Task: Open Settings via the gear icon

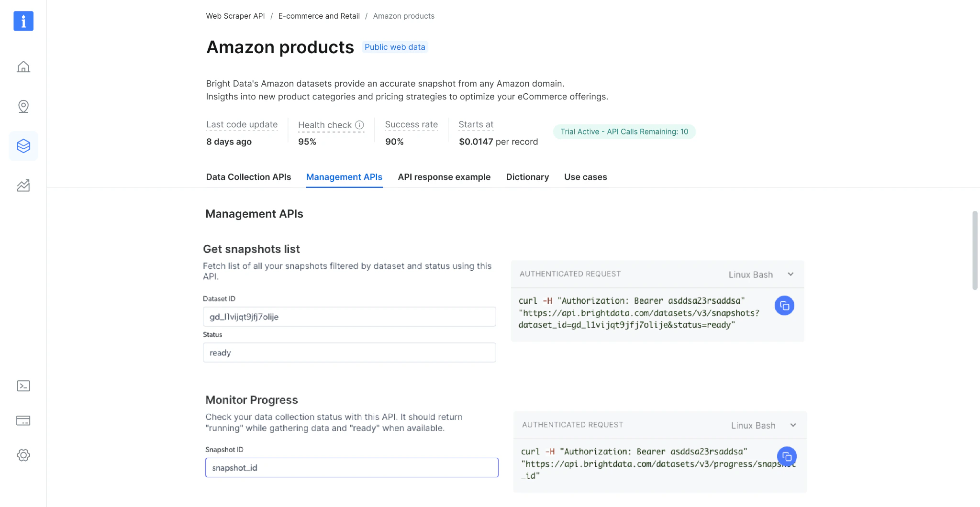Action: (x=23, y=455)
